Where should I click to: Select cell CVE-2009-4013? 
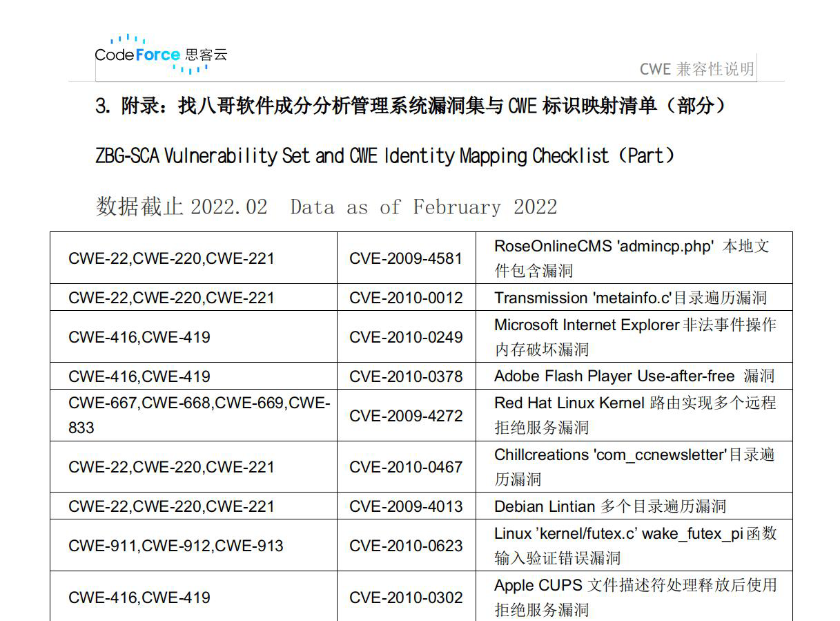coord(407,506)
